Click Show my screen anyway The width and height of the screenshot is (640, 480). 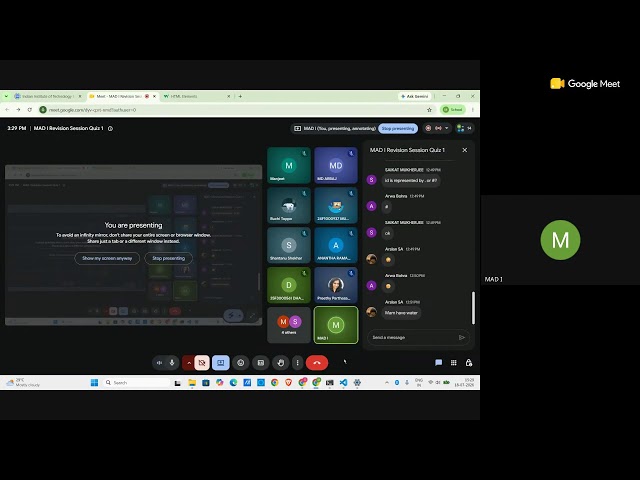pos(107,258)
